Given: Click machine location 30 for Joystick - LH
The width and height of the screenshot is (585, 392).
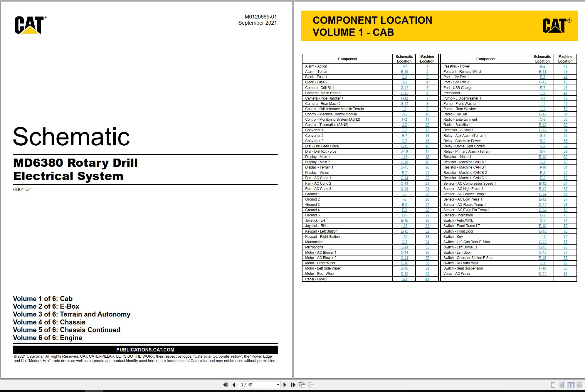Looking at the screenshot, I should pos(427,221).
